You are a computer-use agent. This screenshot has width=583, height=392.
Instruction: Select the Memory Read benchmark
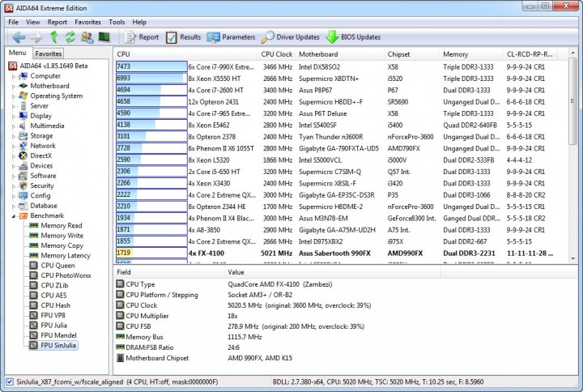coord(57,226)
